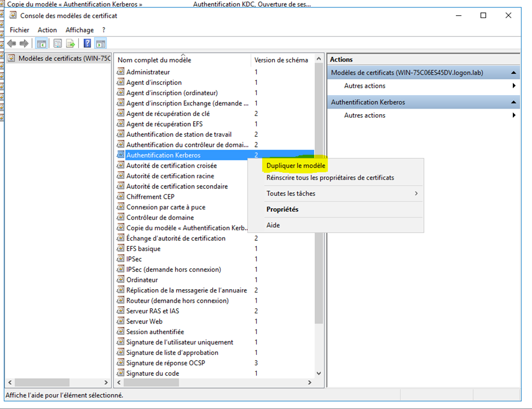Click the template list scroll-down arrow
This screenshot has height=409, width=532.
point(319,373)
